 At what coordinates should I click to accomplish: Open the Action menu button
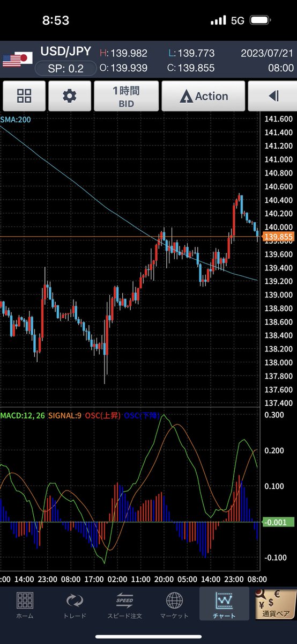click(203, 96)
